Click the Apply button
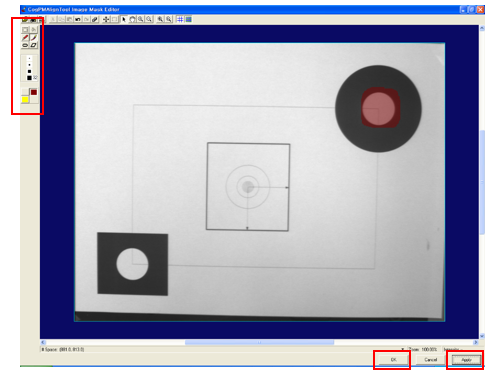Viewport: 494px width, 374px height. coord(466,360)
